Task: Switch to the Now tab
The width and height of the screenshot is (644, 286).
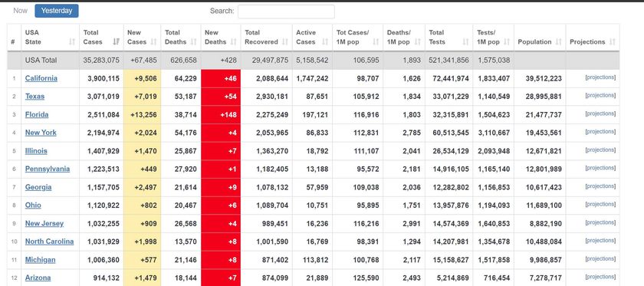Action: [20, 11]
